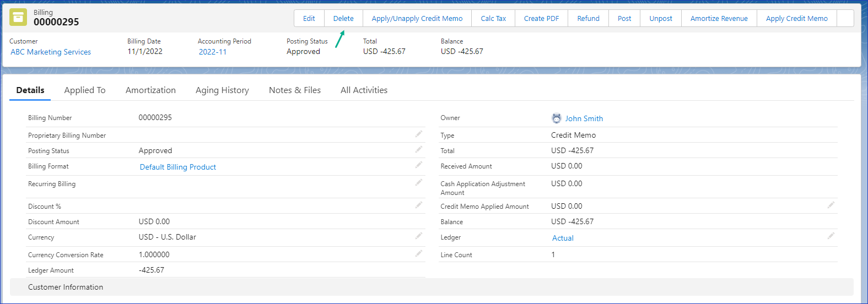
Task: Start the Amortize Revenue action
Action: (x=719, y=18)
